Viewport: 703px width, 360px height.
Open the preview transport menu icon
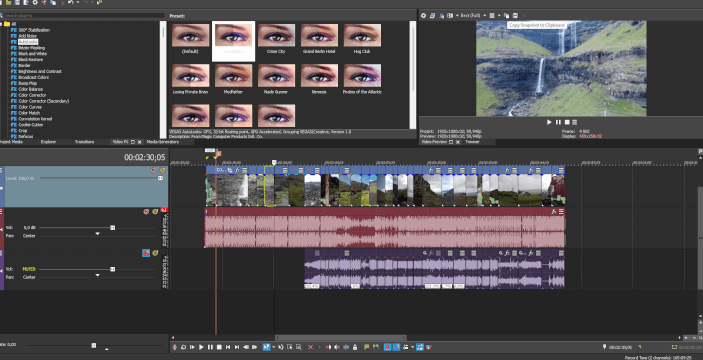tap(574, 122)
